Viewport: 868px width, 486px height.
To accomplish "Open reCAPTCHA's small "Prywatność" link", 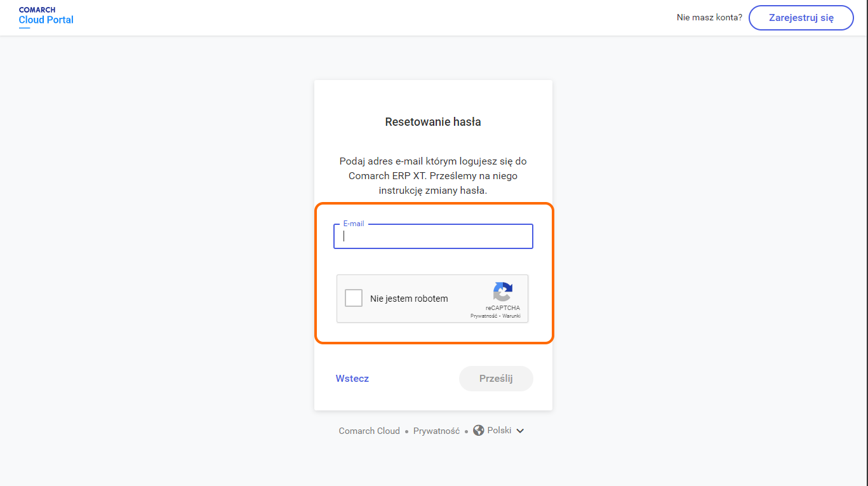I will click(x=484, y=316).
